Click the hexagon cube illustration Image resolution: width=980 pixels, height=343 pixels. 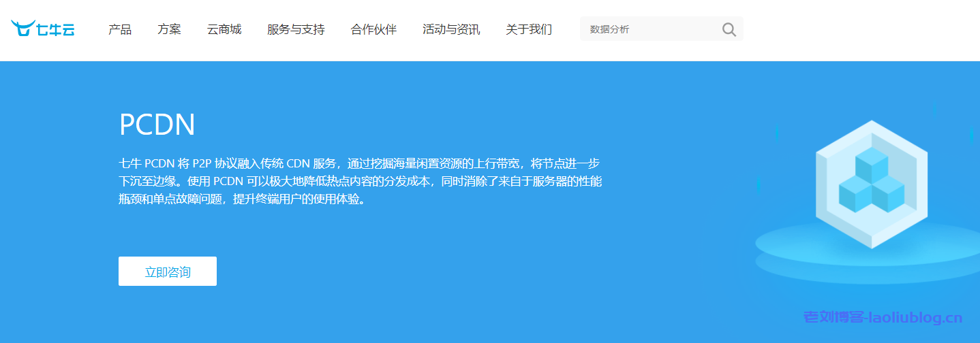872,185
